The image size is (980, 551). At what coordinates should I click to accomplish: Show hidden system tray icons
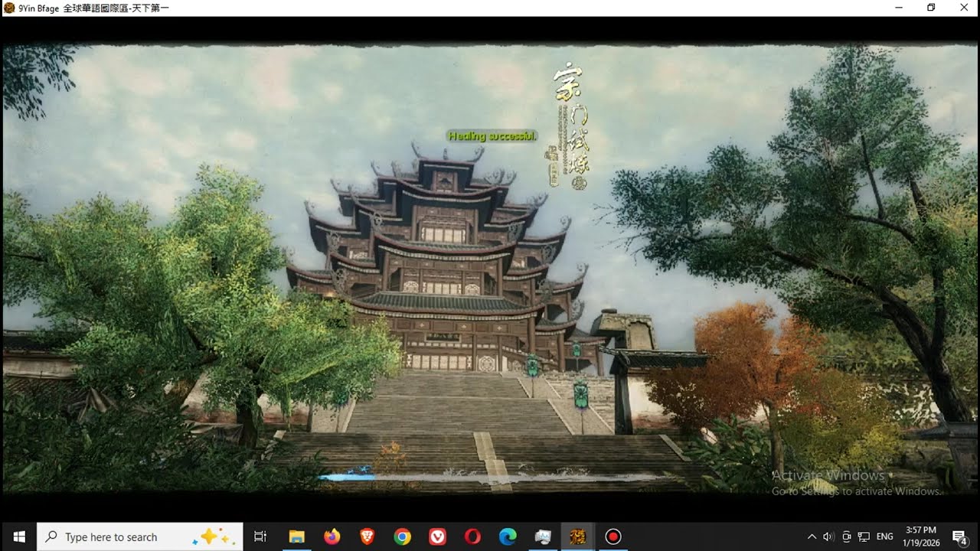[x=812, y=536]
